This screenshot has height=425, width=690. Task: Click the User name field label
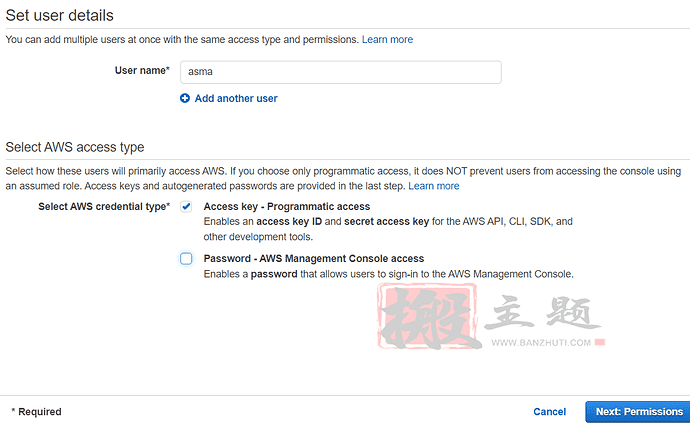(x=142, y=72)
